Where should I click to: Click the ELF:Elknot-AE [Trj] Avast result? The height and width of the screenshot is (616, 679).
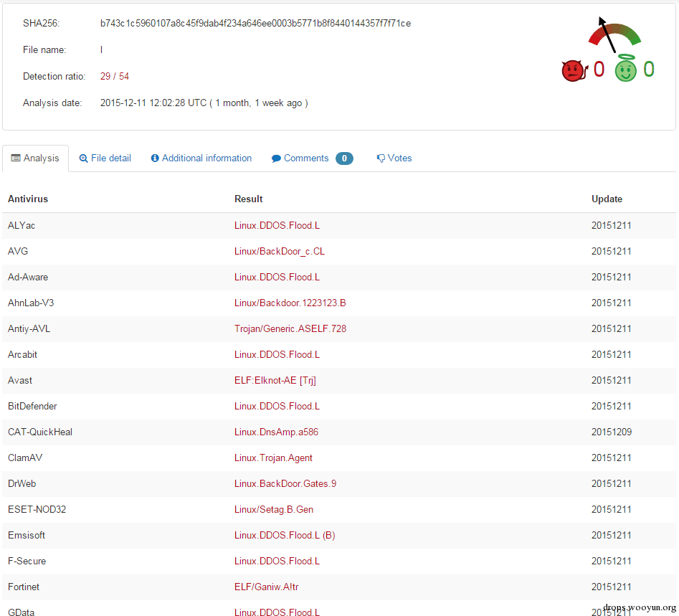click(275, 381)
